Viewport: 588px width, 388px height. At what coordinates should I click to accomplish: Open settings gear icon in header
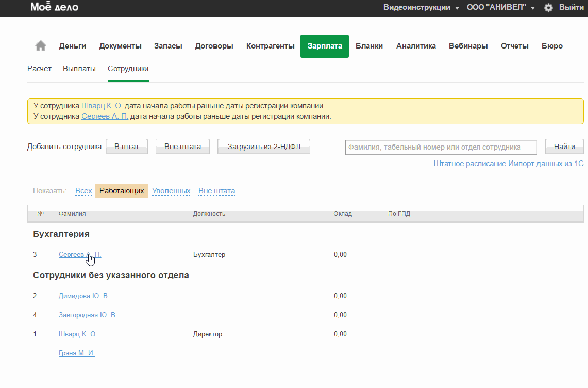point(548,8)
